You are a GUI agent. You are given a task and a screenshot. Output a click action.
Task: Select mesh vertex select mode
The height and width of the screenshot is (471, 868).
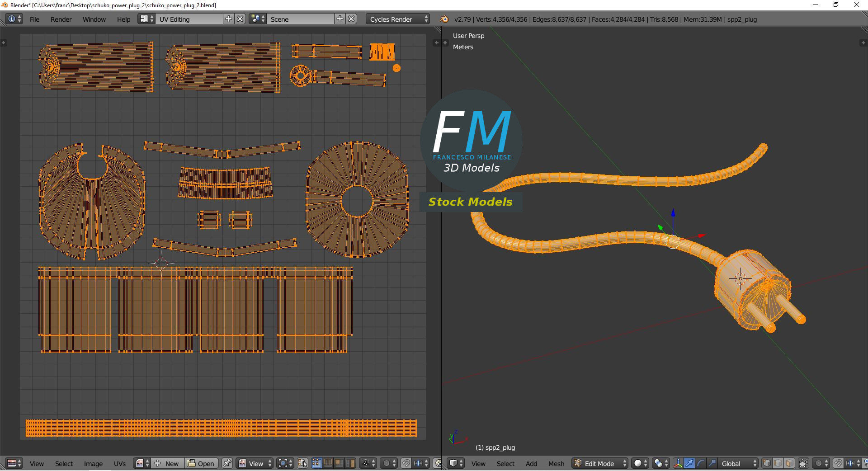767,463
